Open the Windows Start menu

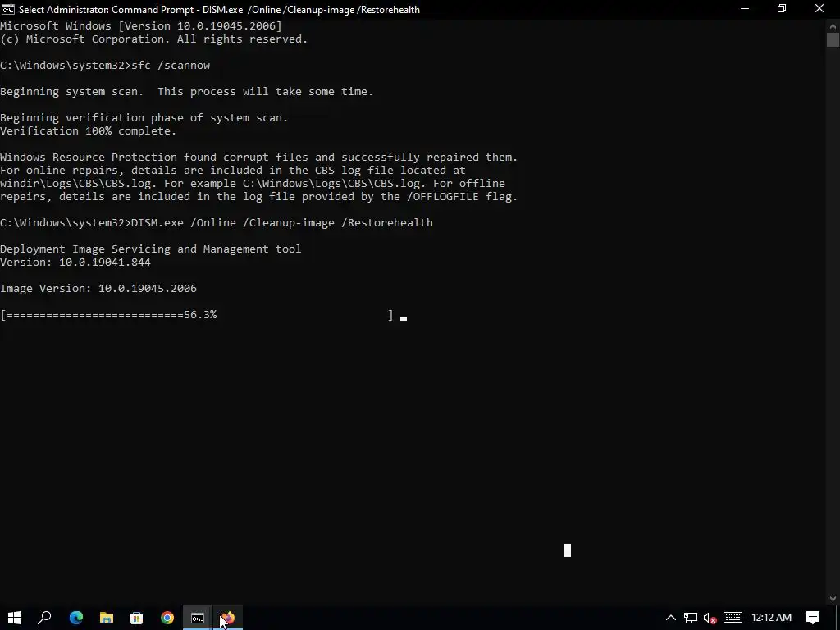coord(15,618)
